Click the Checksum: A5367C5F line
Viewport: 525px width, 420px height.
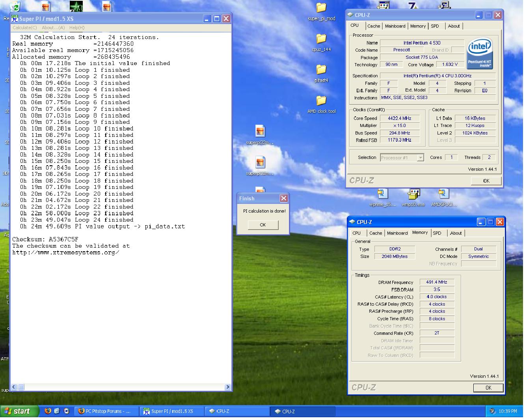pos(45,239)
